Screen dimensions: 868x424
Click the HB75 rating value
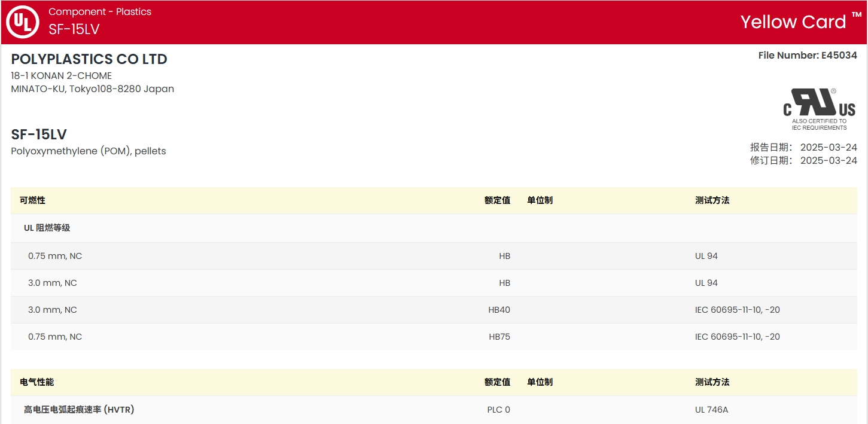coord(500,337)
